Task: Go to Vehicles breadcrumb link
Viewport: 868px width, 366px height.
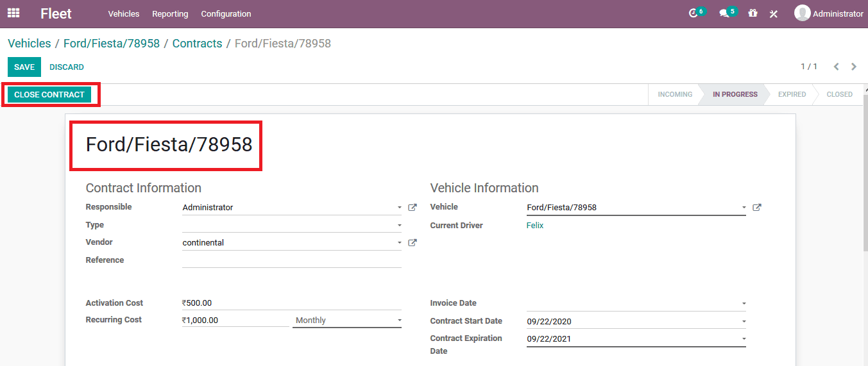Action: point(30,44)
